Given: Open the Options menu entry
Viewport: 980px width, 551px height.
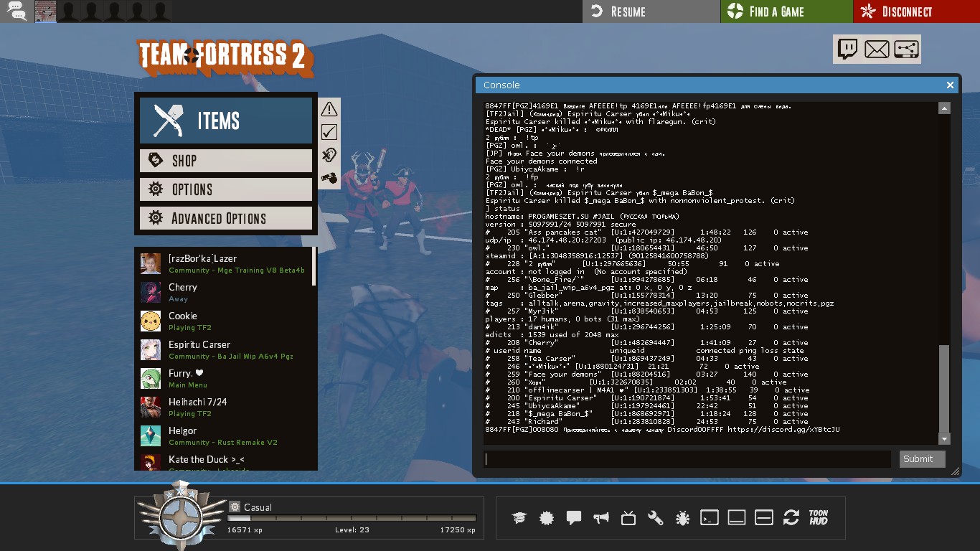Looking at the screenshot, I should tap(226, 189).
